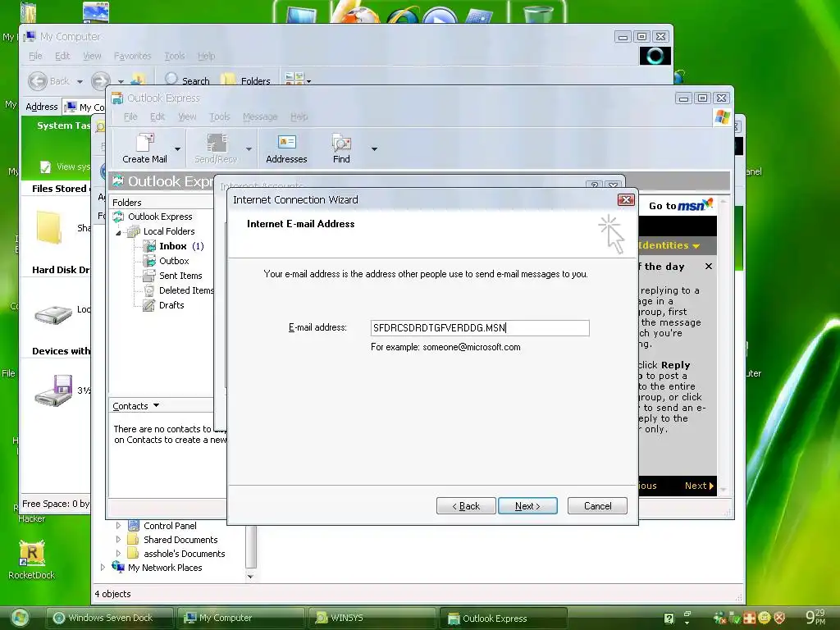Open the Favorites menu in My Computer
840x630 pixels.
point(132,56)
